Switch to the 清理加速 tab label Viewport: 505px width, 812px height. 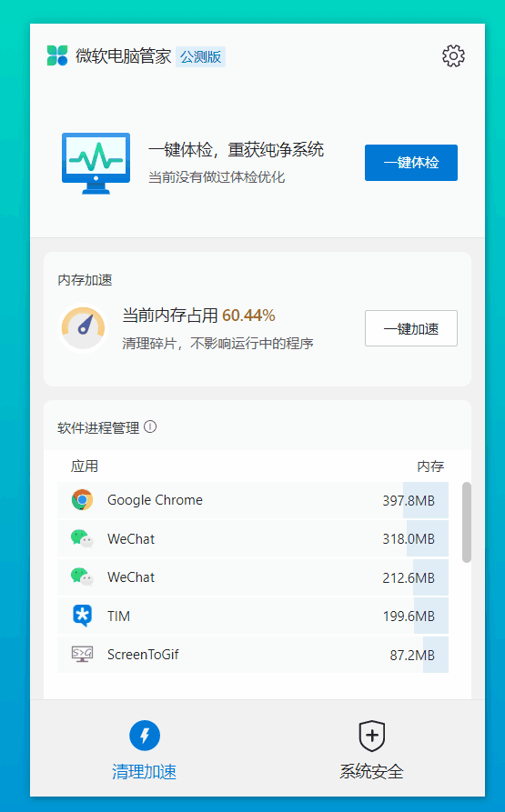pyautogui.click(x=145, y=772)
